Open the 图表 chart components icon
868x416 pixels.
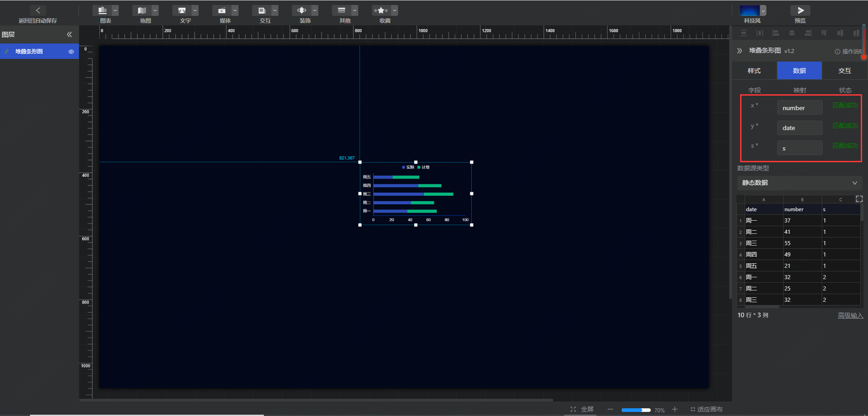click(102, 10)
